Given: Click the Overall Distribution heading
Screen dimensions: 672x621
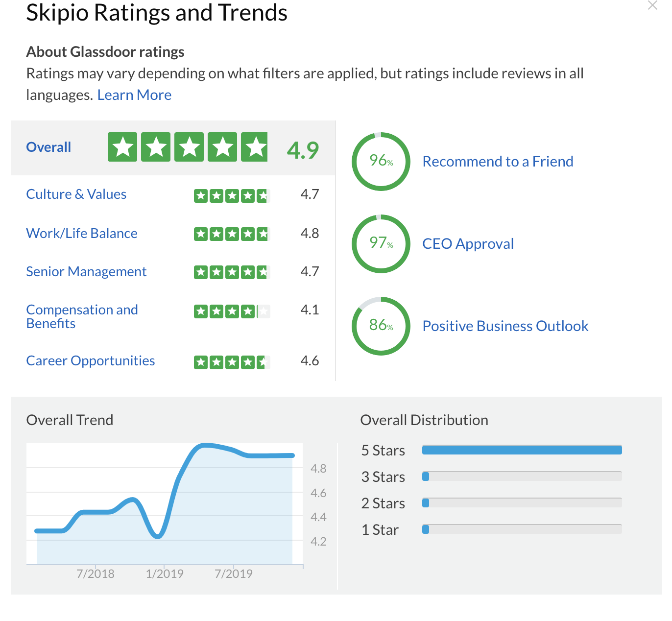Looking at the screenshot, I should coord(424,420).
